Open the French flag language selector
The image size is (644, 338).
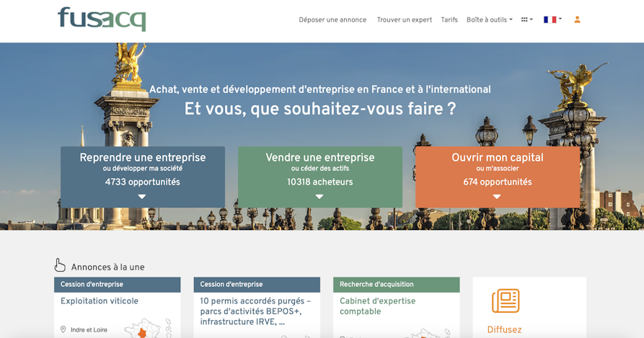(552, 19)
